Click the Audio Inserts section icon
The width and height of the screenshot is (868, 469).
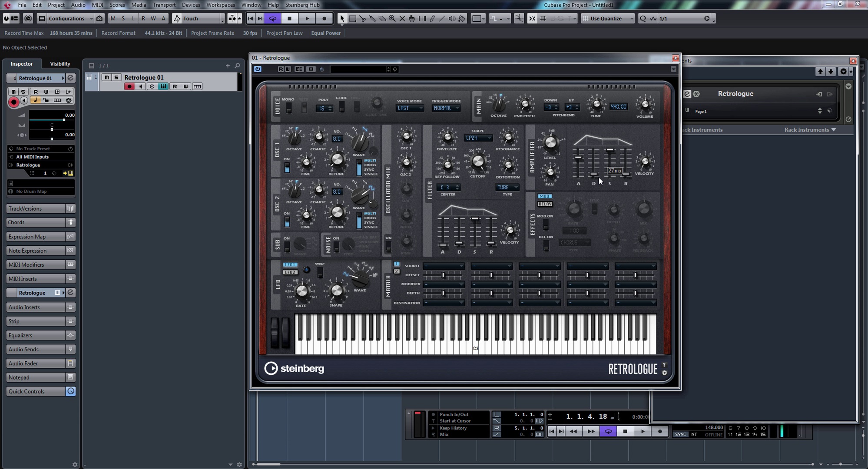pyautogui.click(x=70, y=307)
